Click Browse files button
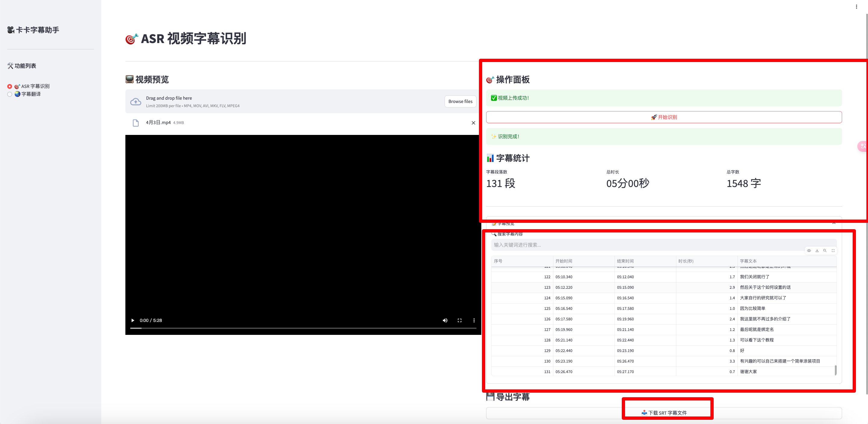Image resolution: width=868 pixels, height=424 pixels. 460,101
